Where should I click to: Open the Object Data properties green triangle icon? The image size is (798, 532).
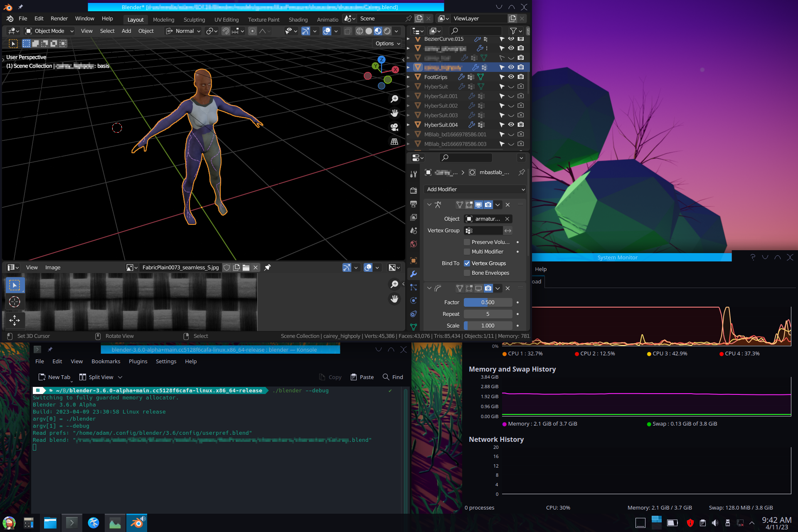click(x=414, y=327)
